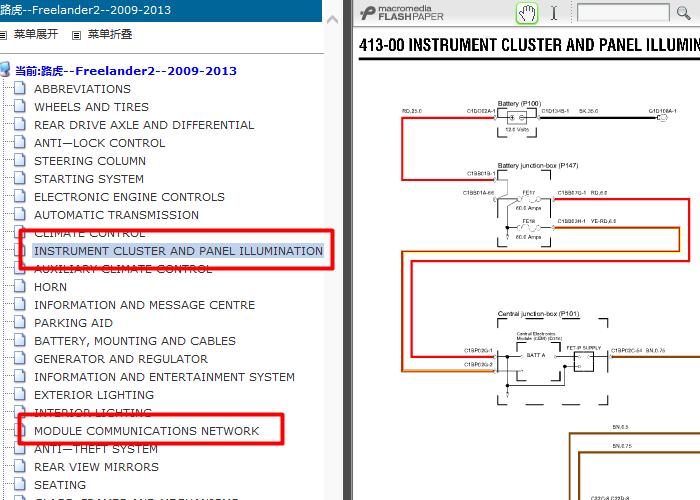This screenshot has height=500, width=700.
Task: Click the scroll-up arrow of the tree panel
Action: 332,20
